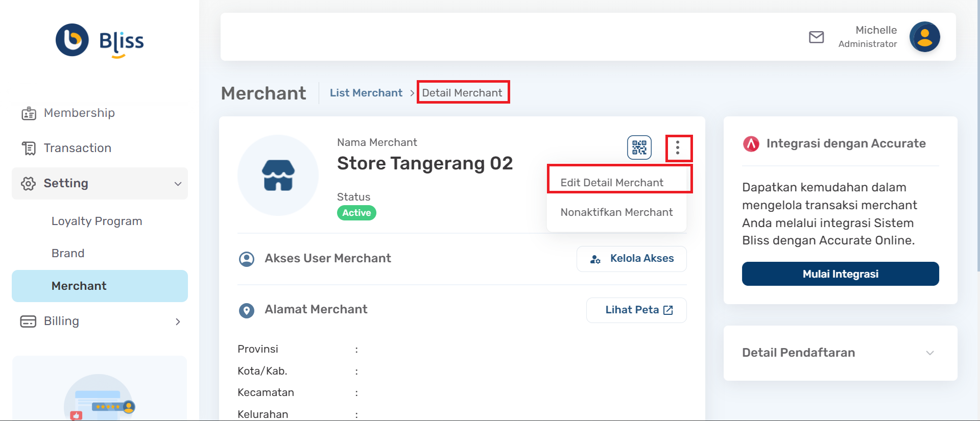Navigate to Loyalty Program settings
The width and height of the screenshot is (980, 421).
[97, 221]
